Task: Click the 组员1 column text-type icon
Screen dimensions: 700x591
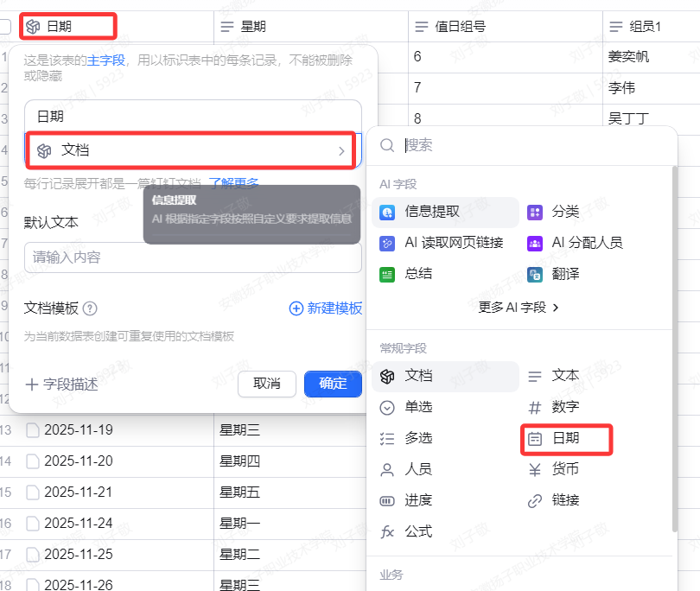Action: coord(616,27)
